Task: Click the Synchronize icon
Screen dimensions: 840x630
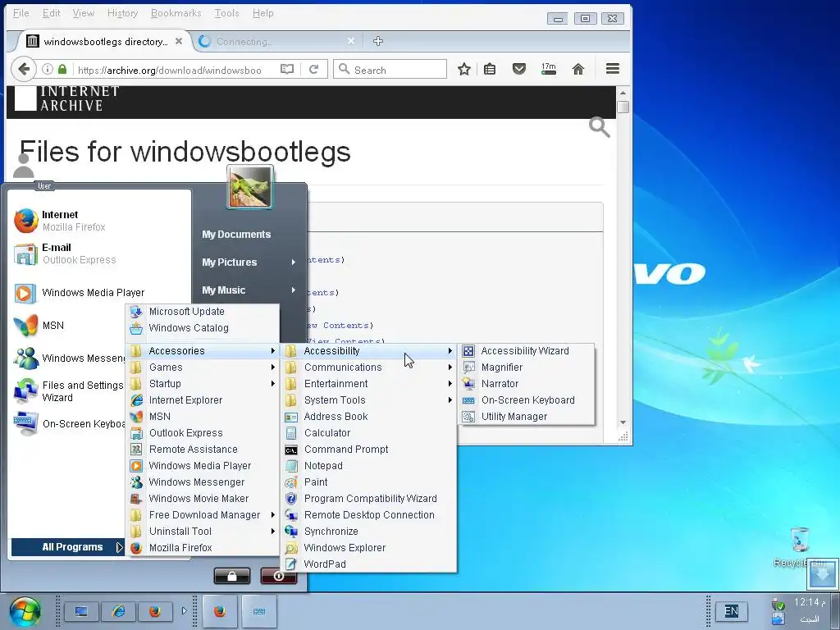Action: 291,532
